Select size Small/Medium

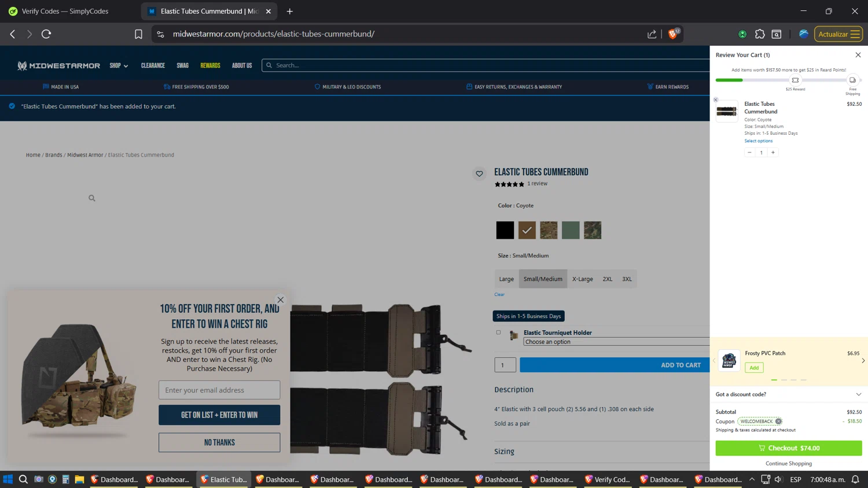(543, 279)
